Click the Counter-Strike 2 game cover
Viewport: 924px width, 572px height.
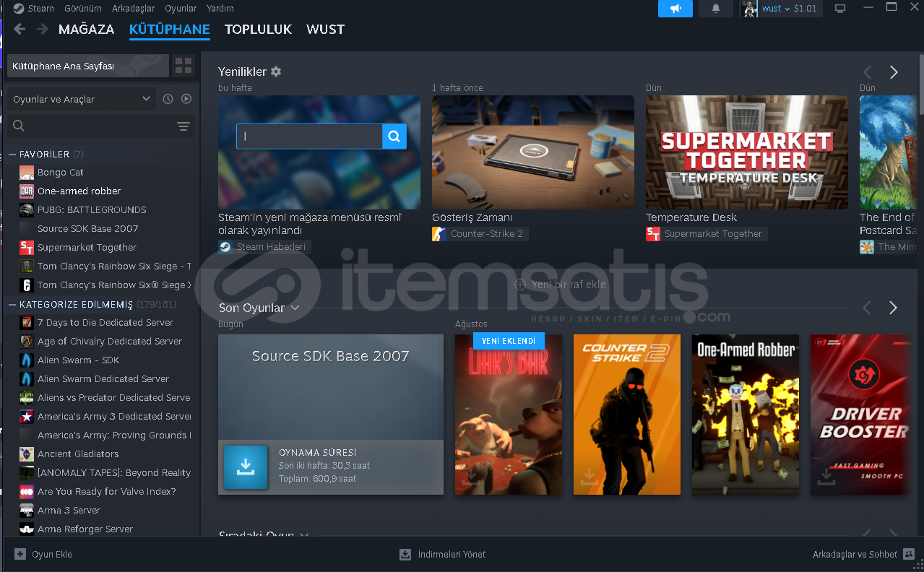pyautogui.click(x=626, y=415)
